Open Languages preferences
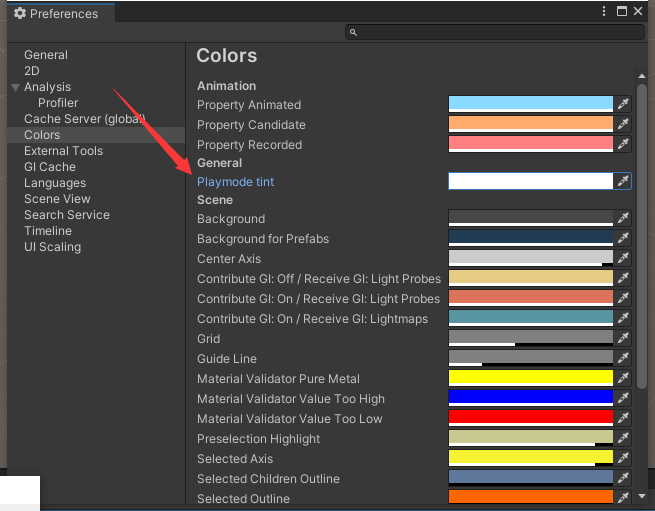 click(55, 183)
